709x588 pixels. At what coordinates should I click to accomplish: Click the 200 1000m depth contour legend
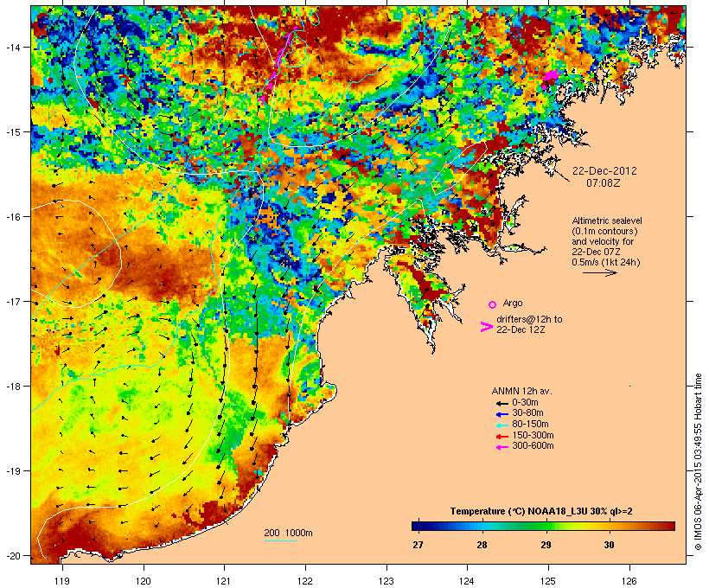pos(288,532)
